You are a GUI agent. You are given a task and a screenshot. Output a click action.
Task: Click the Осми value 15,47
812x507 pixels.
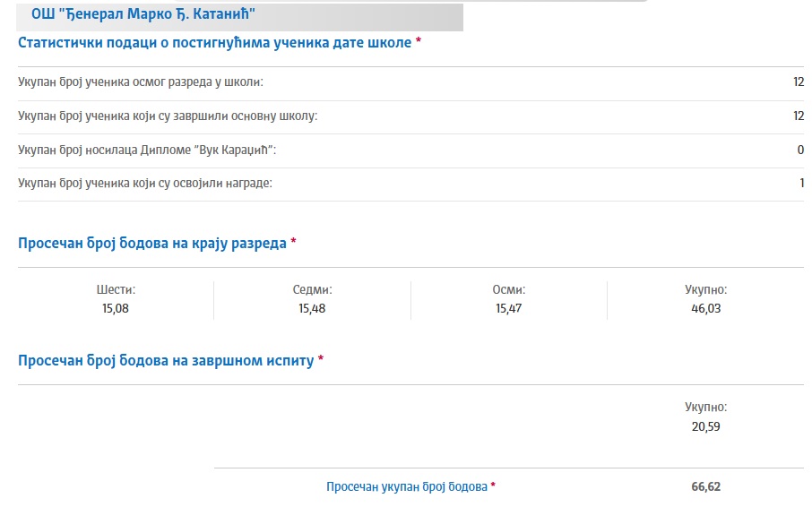(508, 308)
